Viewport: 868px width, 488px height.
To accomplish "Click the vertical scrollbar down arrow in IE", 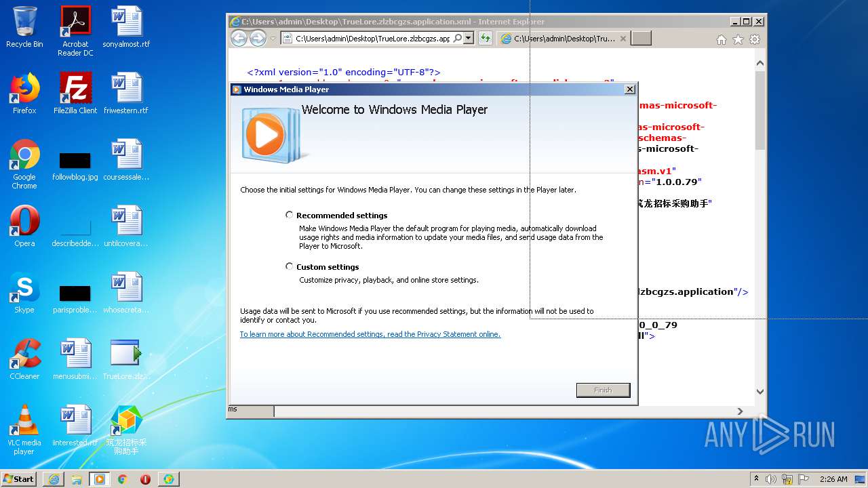I will [x=760, y=392].
